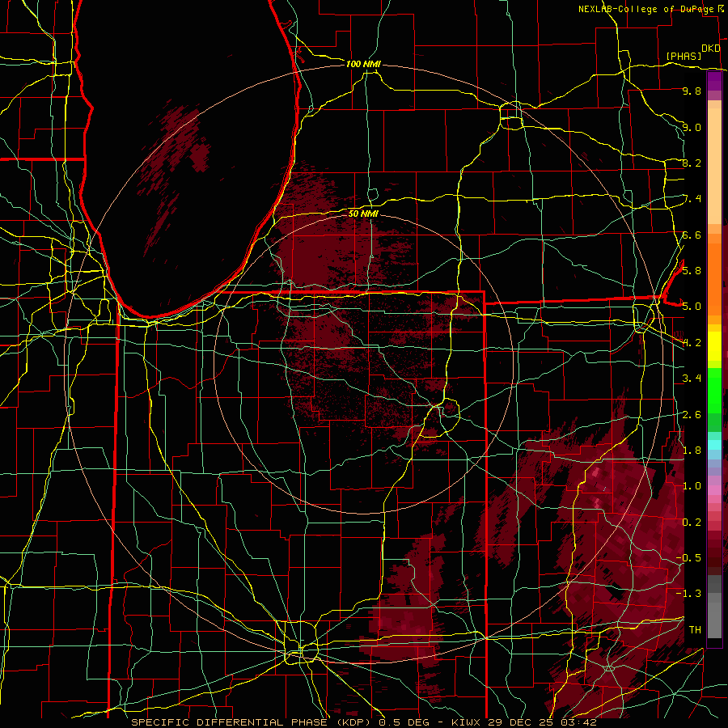The image size is (728, 728).
Task: Click the 1.8 scale value
Action: click(692, 451)
